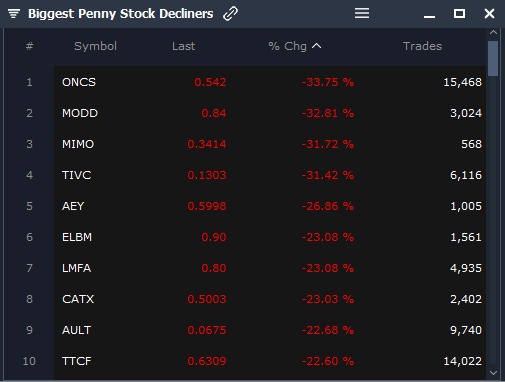Select the MIMO symbol
The height and width of the screenshot is (382, 505).
pos(78,144)
